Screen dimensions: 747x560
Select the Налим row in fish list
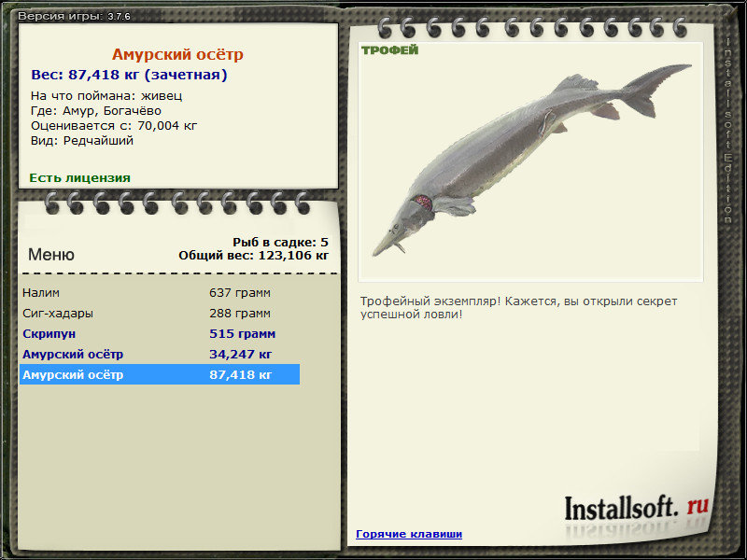click(x=160, y=292)
